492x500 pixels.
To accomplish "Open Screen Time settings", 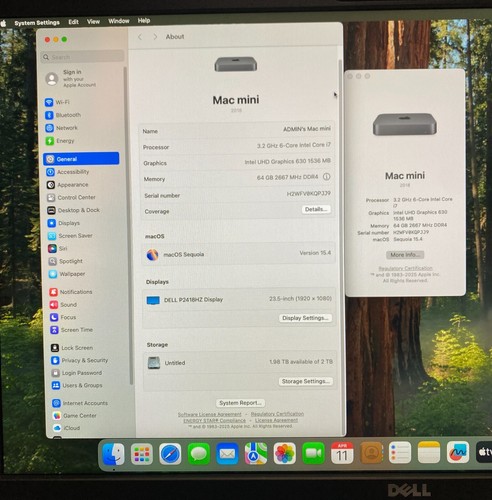I will click(x=72, y=330).
